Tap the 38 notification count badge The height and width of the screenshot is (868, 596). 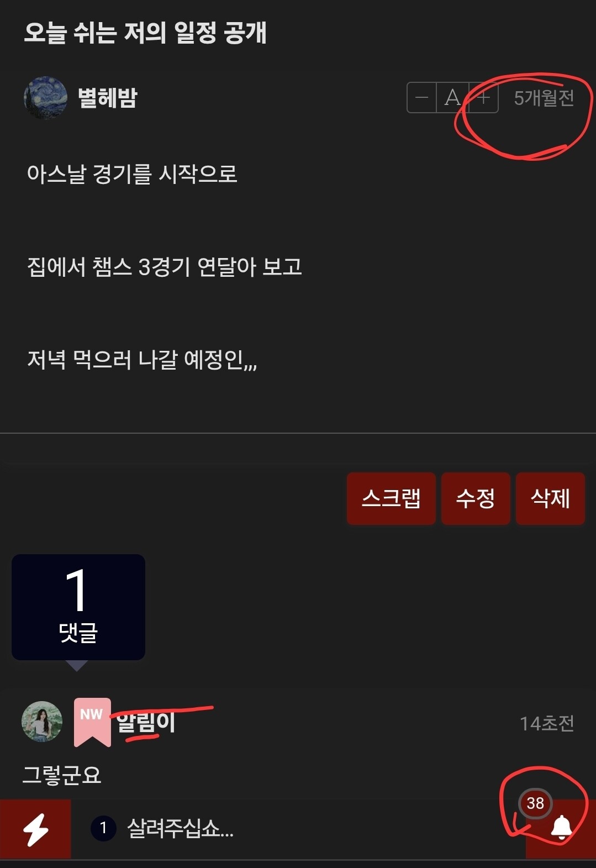pyautogui.click(x=535, y=803)
